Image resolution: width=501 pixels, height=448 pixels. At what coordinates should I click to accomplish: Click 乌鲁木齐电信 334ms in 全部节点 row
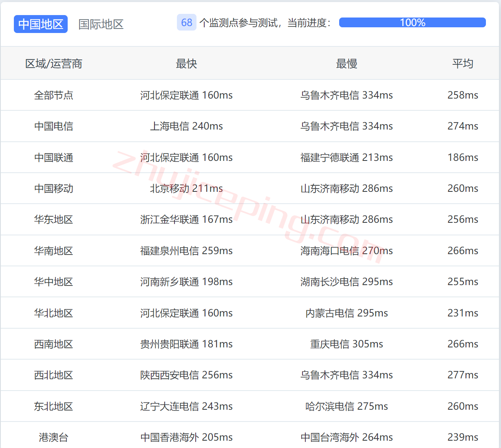tap(347, 95)
